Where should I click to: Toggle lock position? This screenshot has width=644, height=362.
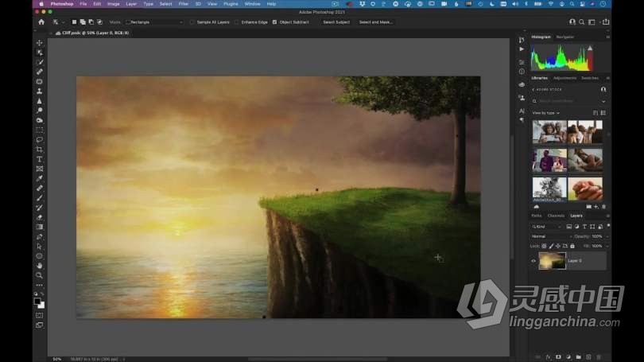pos(558,246)
